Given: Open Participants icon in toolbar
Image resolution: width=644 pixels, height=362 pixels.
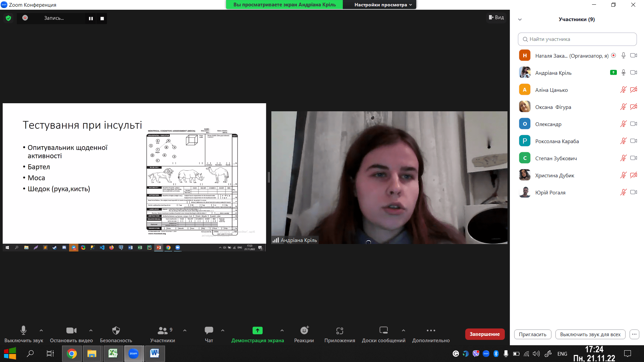Looking at the screenshot, I should [x=162, y=330].
